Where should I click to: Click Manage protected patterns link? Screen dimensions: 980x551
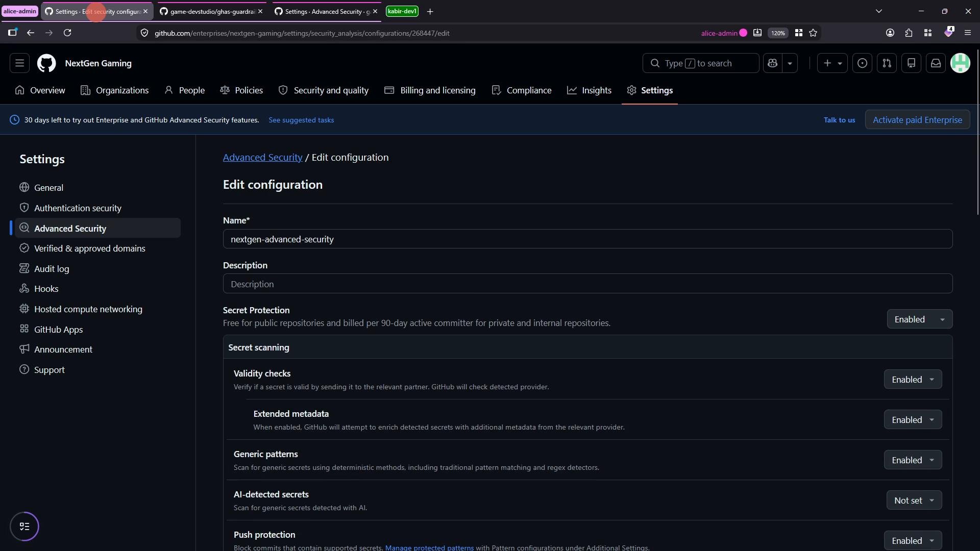[429, 547]
